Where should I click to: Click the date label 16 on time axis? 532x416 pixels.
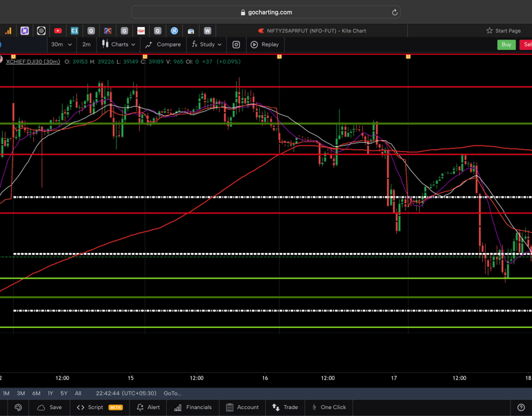pyautogui.click(x=265, y=378)
